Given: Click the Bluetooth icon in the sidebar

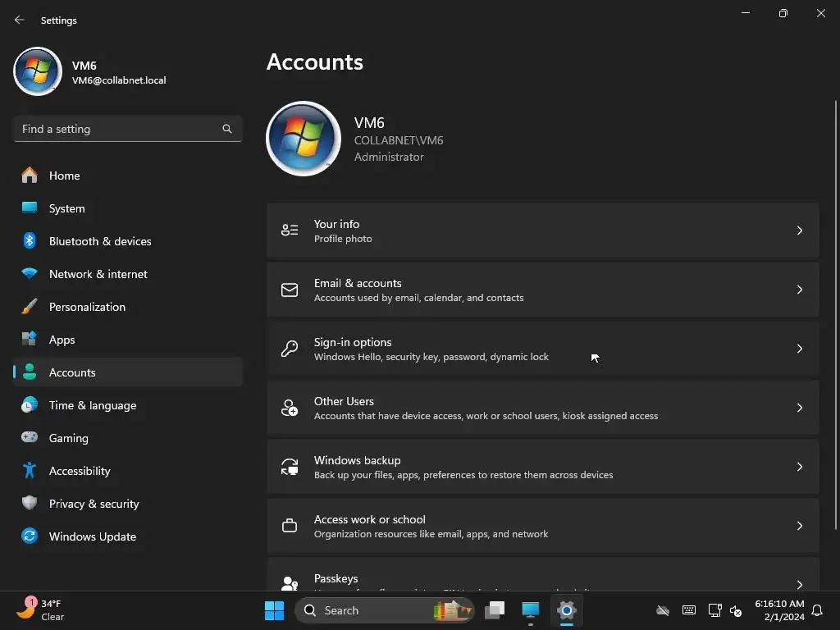Looking at the screenshot, I should point(30,240).
